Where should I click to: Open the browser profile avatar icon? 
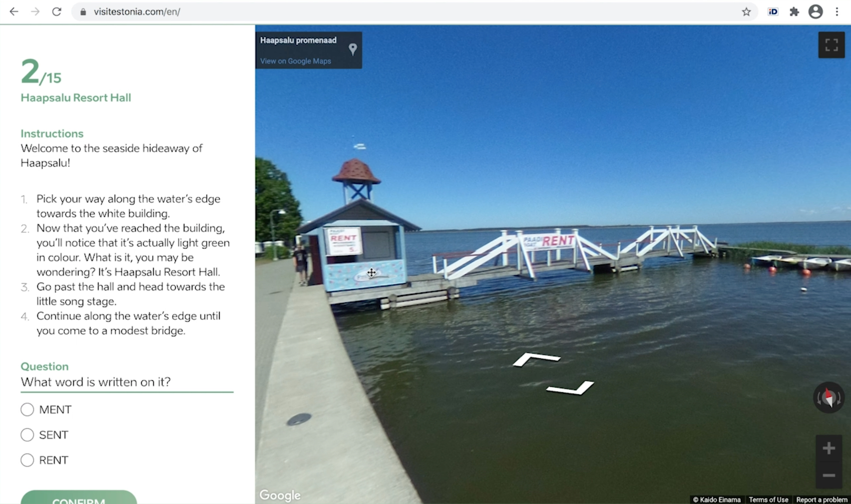pos(816,11)
